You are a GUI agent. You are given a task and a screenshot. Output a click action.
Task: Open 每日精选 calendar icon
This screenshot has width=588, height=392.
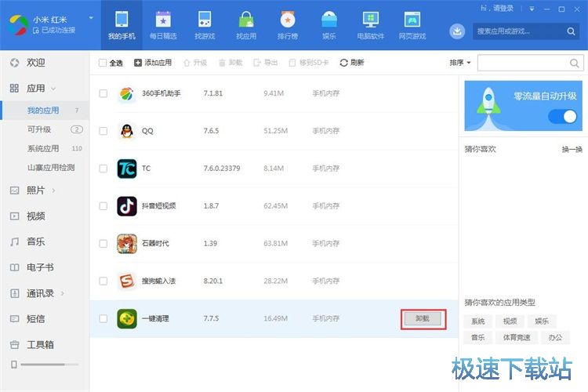pos(163,19)
